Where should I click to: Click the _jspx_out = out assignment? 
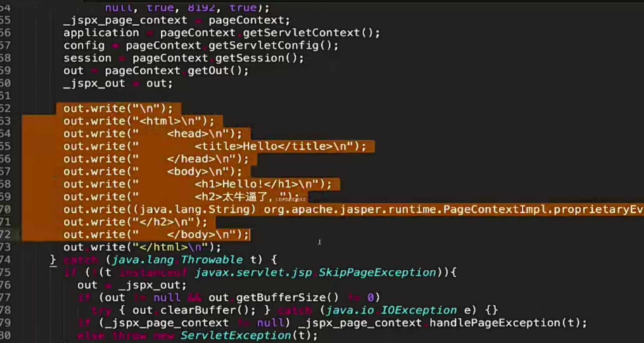pos(118,83)
